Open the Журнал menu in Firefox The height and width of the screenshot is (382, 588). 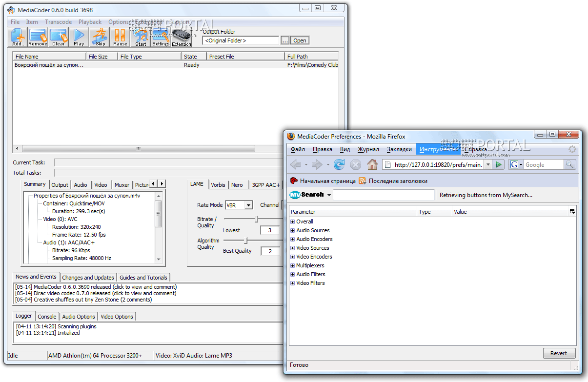click(368, 149)
